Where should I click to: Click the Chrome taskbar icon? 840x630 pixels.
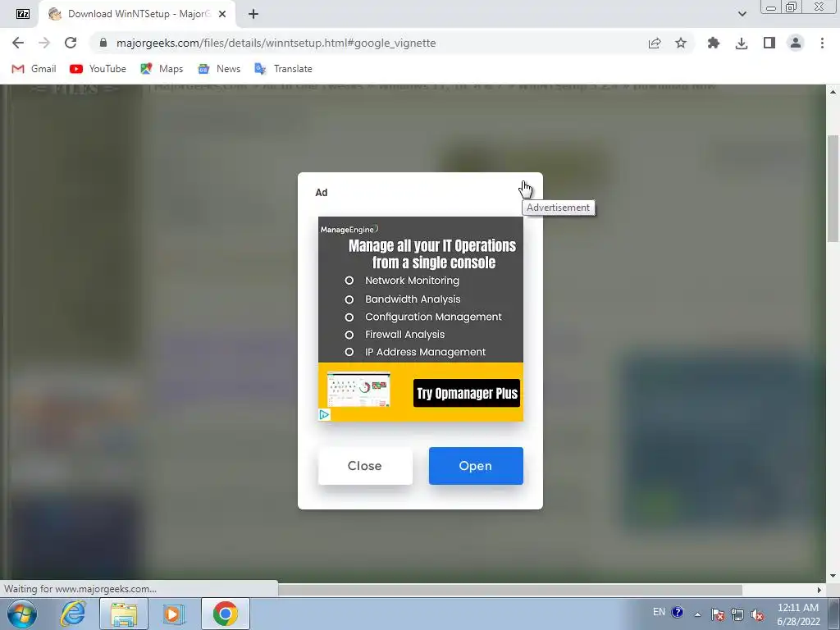(x=226, y=614)
